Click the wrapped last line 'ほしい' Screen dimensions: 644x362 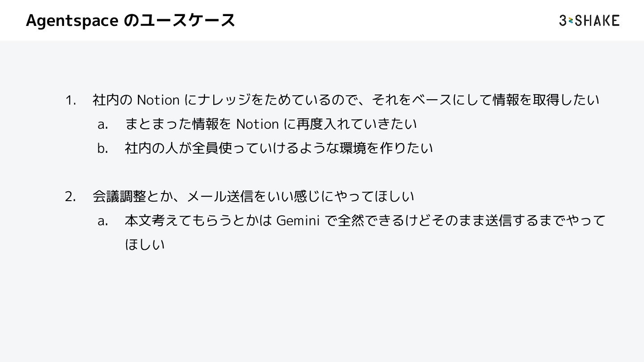point(144,244)
